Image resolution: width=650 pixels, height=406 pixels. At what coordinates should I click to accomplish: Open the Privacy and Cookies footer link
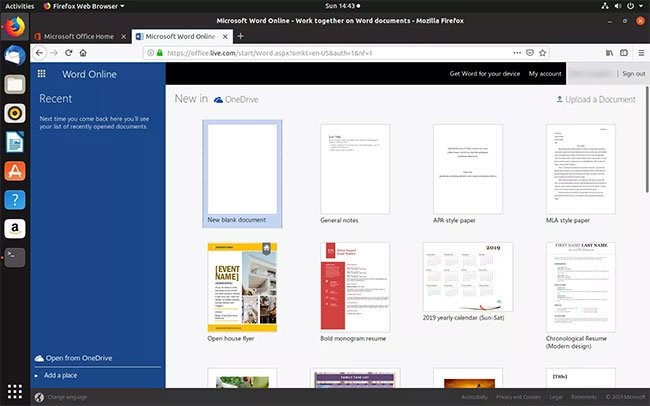[518, 397]
